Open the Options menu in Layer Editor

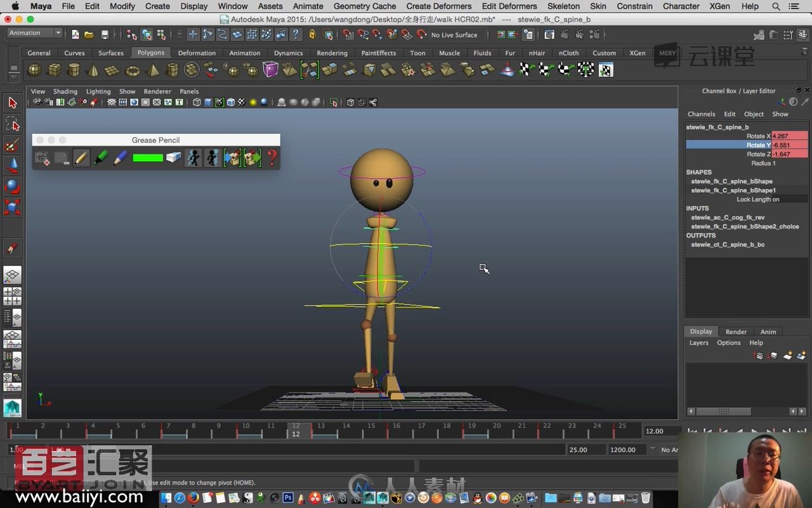tap(729, 343)
